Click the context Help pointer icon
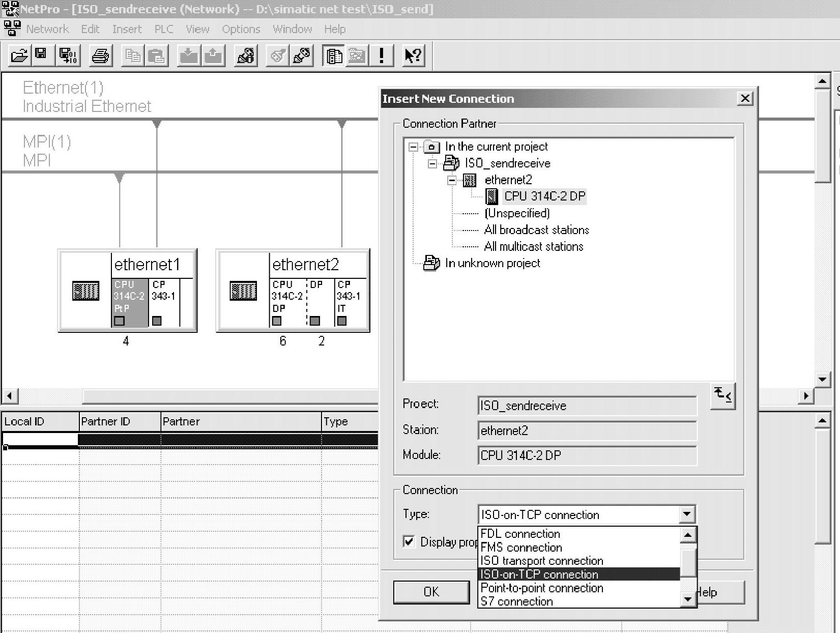This screenshot has height=633, width=840. point(413,55)
